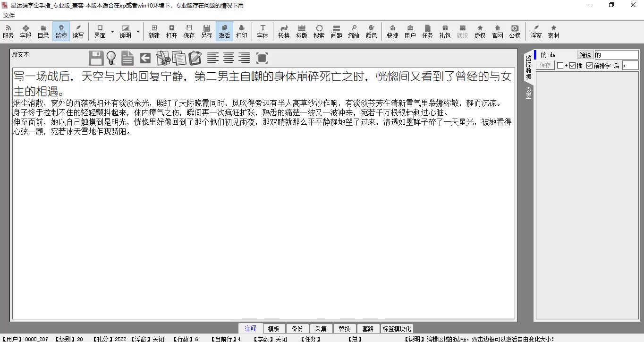Viewport: 644px width, 342px height.
Task: Expand the 界面 dropdown arrow
Action: click(112, 31)
